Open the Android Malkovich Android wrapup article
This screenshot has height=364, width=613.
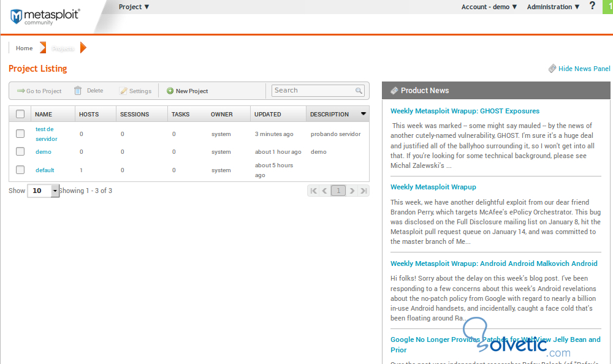click(x=493, y=264)
